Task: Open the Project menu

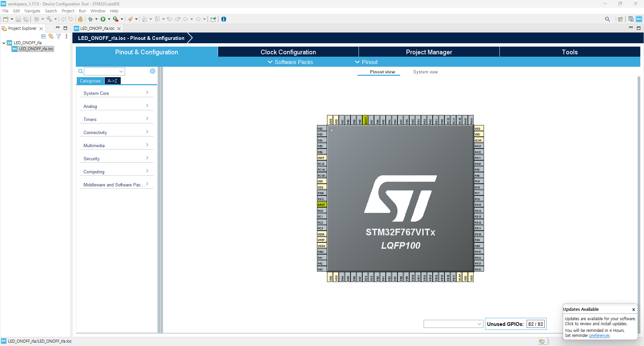Action: pyautogui.click(x=68, y=11)
